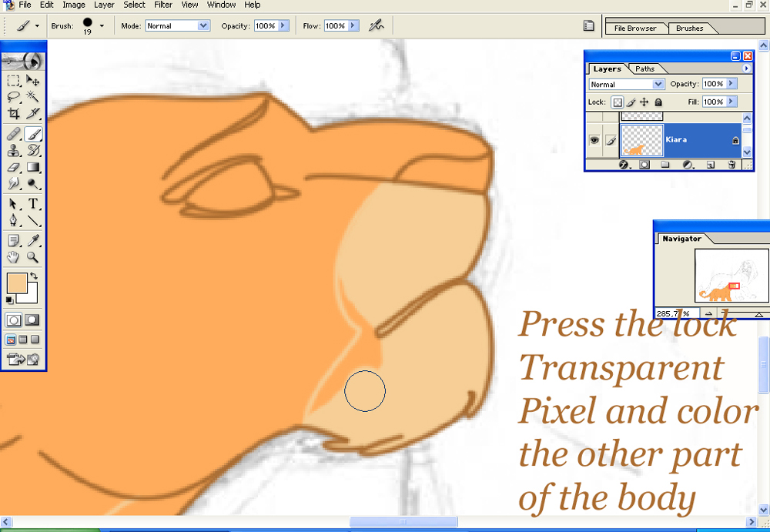Screen dimensions: 770x532
Task: Enable airbrush capabilities in options bar
Action: (x=377, y=25)
